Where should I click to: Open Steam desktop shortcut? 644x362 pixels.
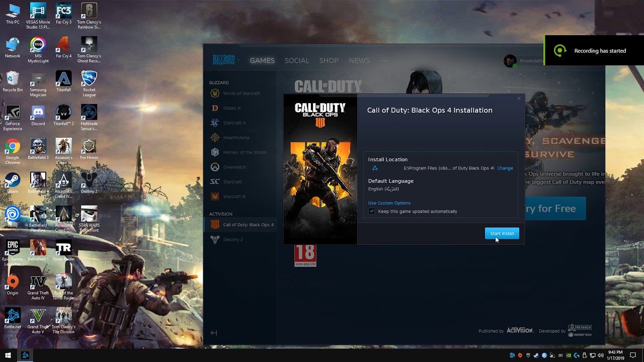(x=13, y=183)
